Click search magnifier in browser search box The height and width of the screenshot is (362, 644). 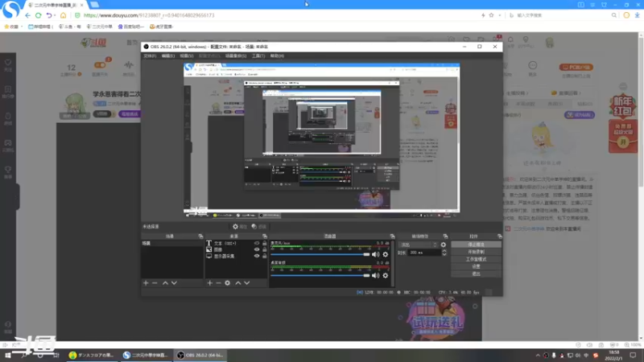pyautogui.click(x=614, y=15)
